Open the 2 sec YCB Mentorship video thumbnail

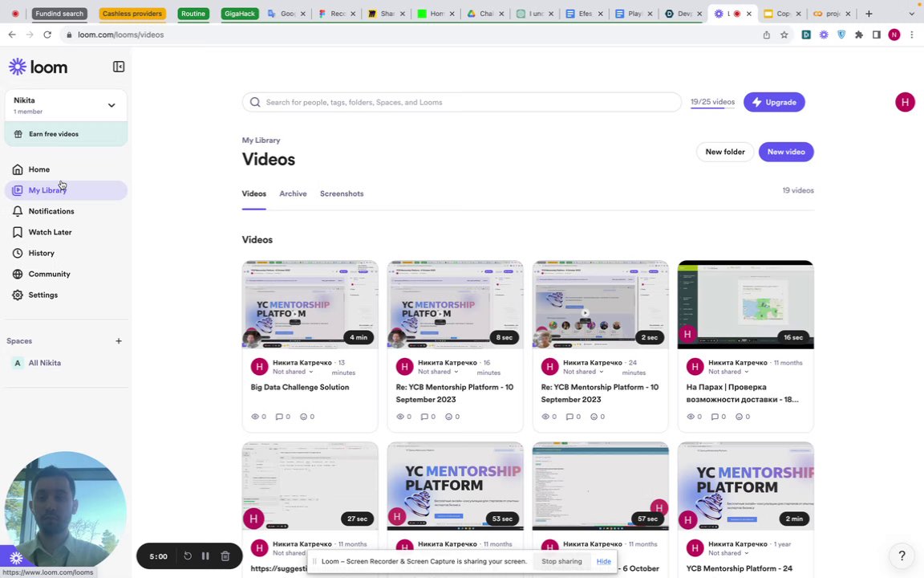tap(601, 304)
